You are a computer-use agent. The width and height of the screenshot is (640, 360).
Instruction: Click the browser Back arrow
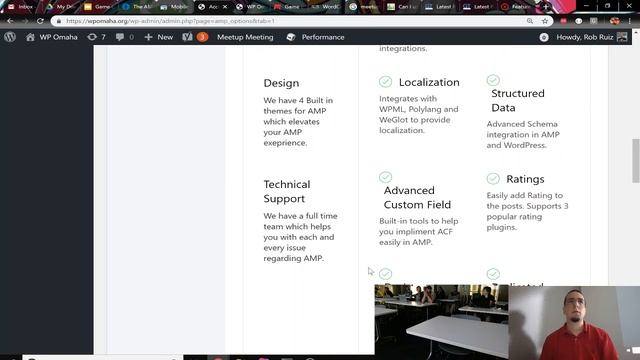pyautogui.click(x=10, y=21)
